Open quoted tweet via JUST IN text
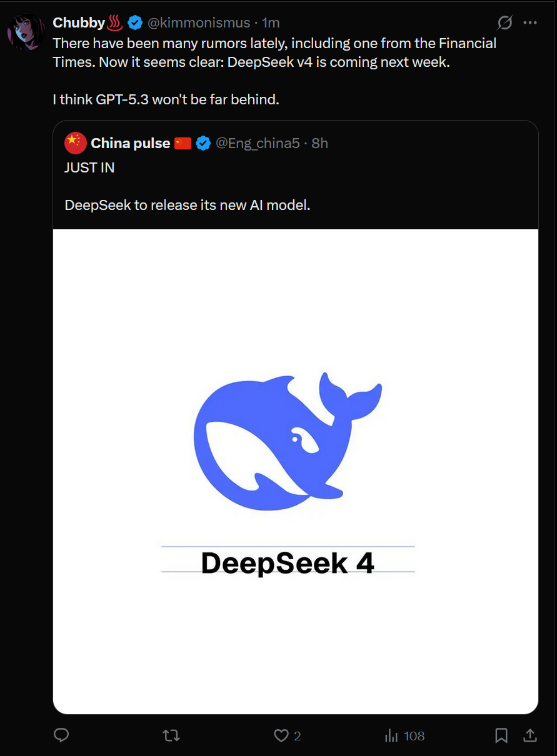This screenshot has width=557, height=756. [89, 167]
